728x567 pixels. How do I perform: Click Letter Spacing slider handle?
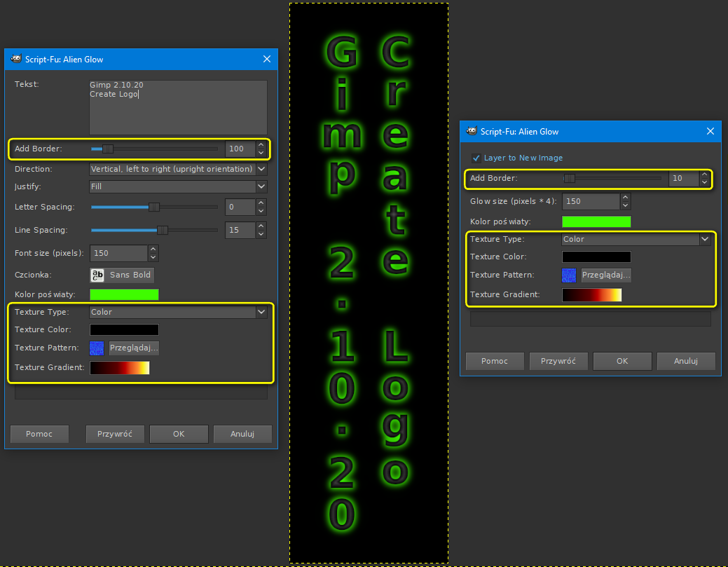pyautogui.click(x=153, y=207)
